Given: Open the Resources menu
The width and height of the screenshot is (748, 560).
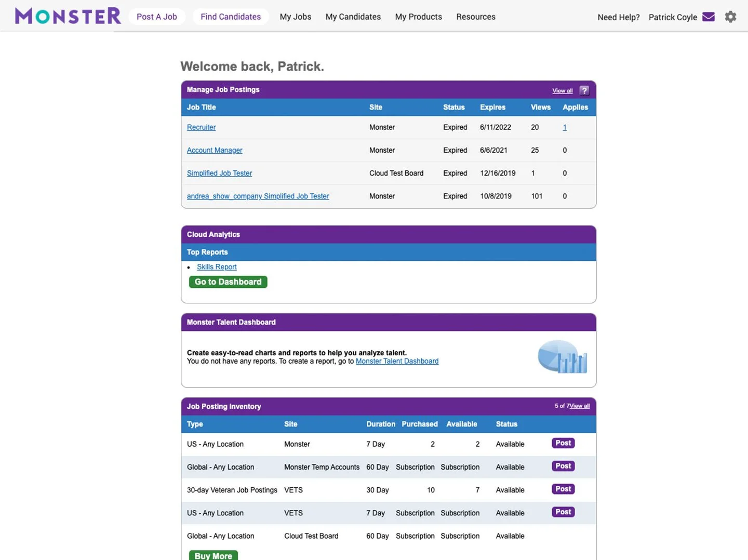Looking at the screenshot, I should (x=476, y=17).
